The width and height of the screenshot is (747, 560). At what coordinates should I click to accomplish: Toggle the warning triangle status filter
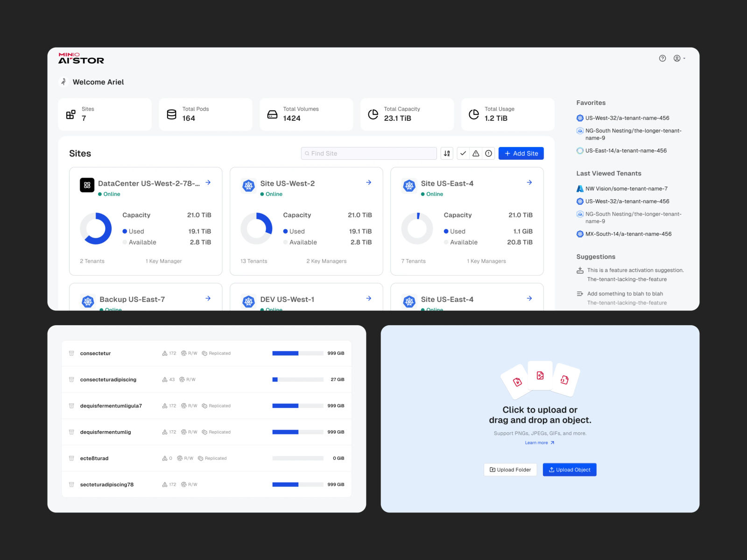[476, 154]
